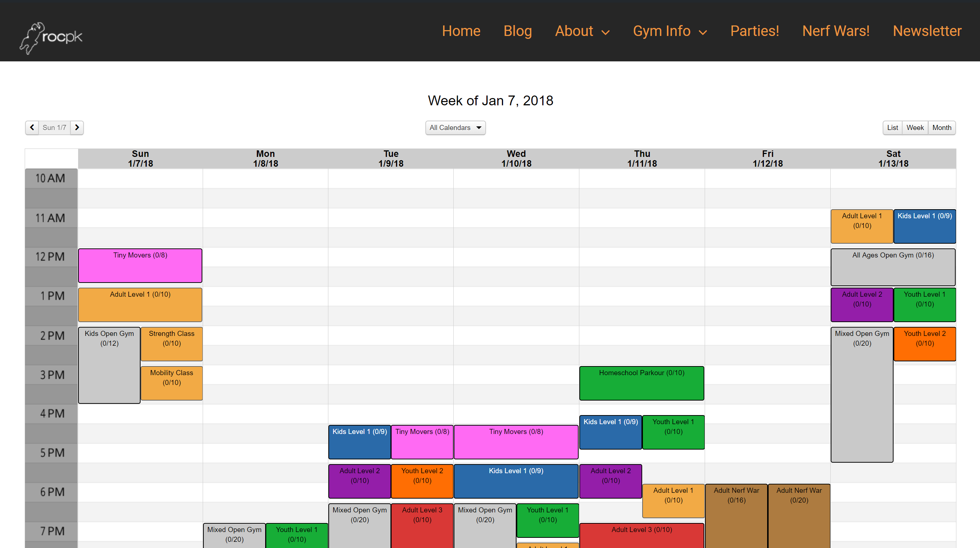This screenshot has height=548, width=980.
Task: Select Tuesday Adult Level 2 (0/10)
Action: (360, 481)
